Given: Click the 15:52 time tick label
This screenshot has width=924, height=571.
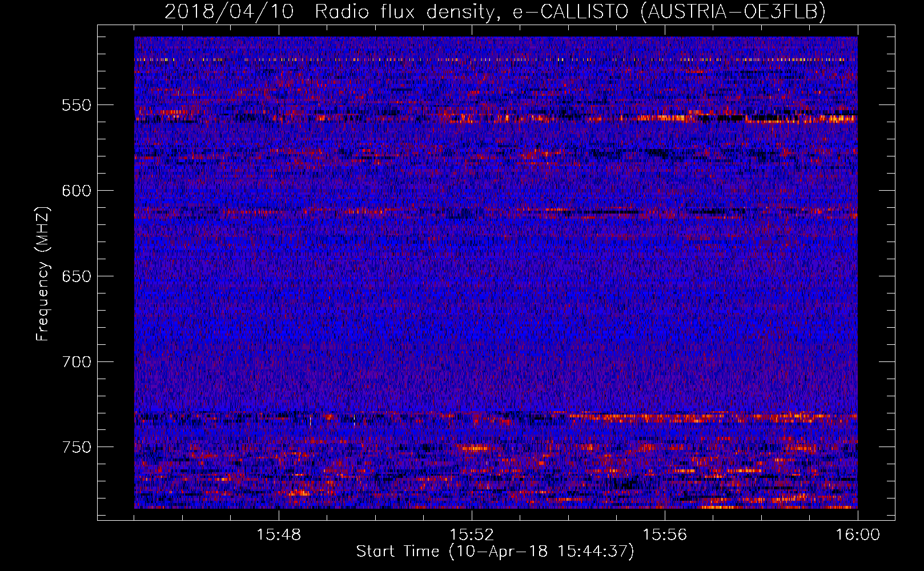Looking at the screenshot, I should 472,535.
